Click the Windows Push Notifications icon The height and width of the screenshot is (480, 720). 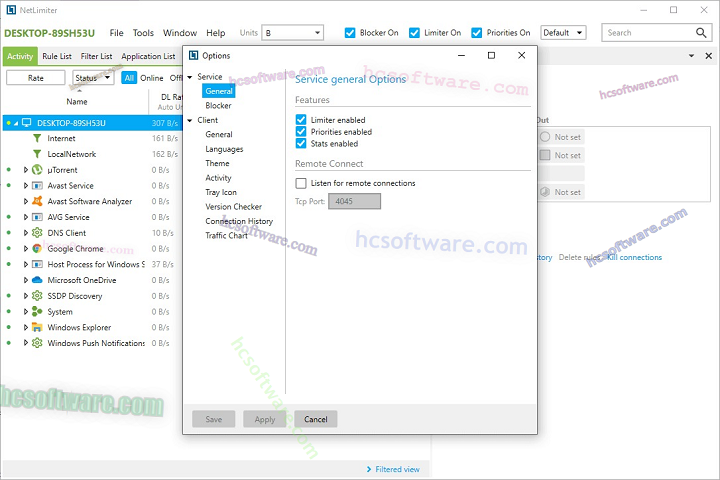[37, 343]
